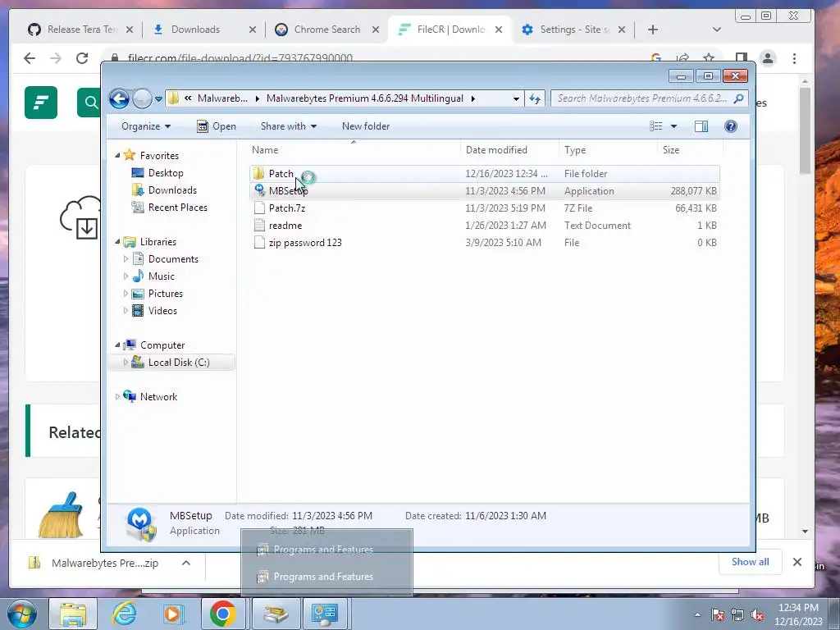Open the Chrome profile icon

pos(768,58)
